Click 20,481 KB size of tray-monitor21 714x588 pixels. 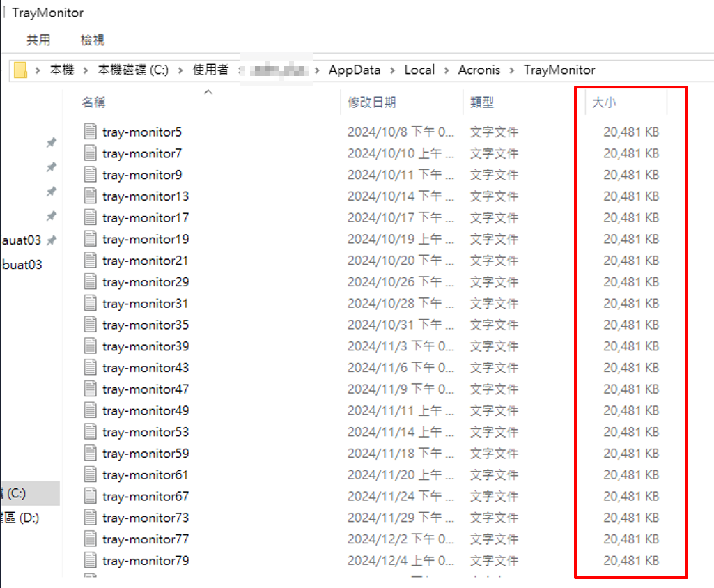[631, 261]
